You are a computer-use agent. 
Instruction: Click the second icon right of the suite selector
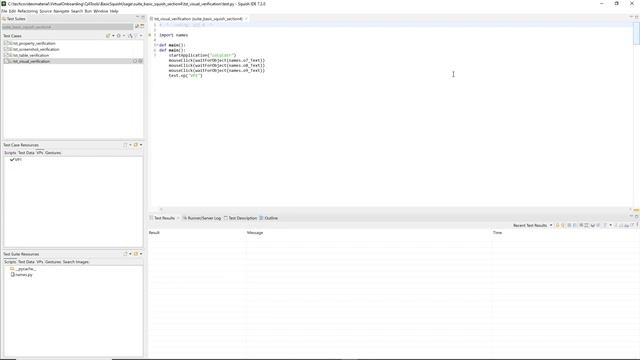142,27
